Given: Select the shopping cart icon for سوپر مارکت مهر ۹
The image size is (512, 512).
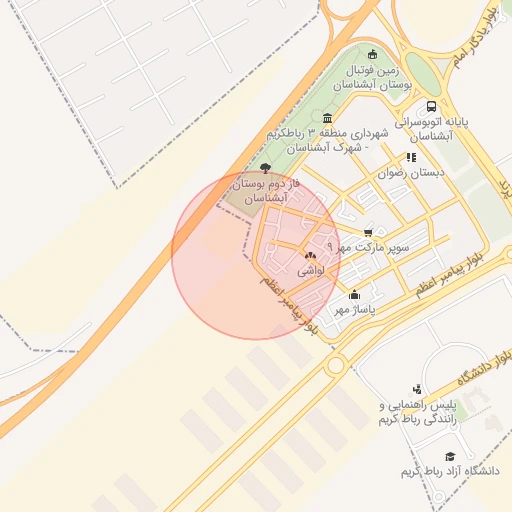Looking at the screenshot, I should (x=368, y=232).
